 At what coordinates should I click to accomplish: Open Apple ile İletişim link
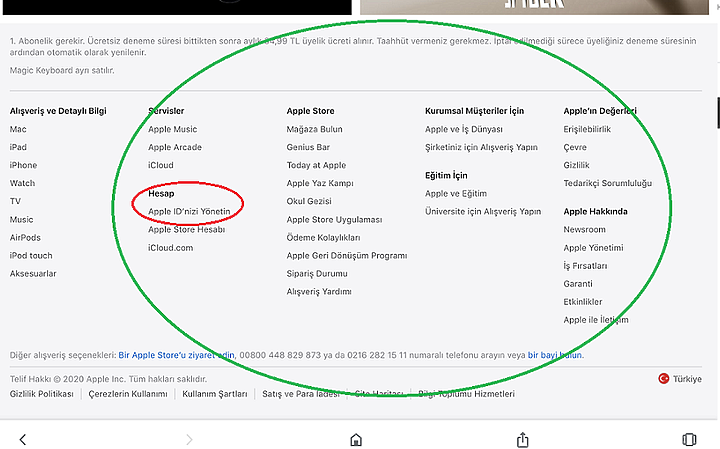(x=596, y=320)
